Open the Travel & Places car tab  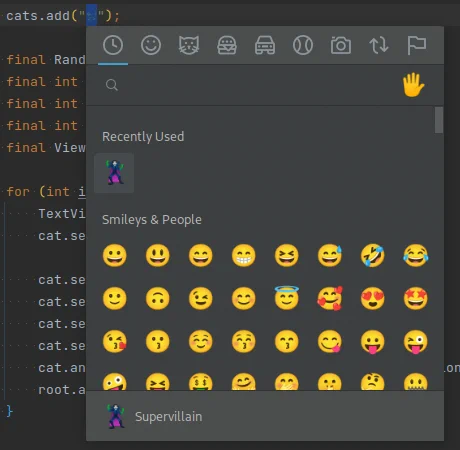click(265, 45)
